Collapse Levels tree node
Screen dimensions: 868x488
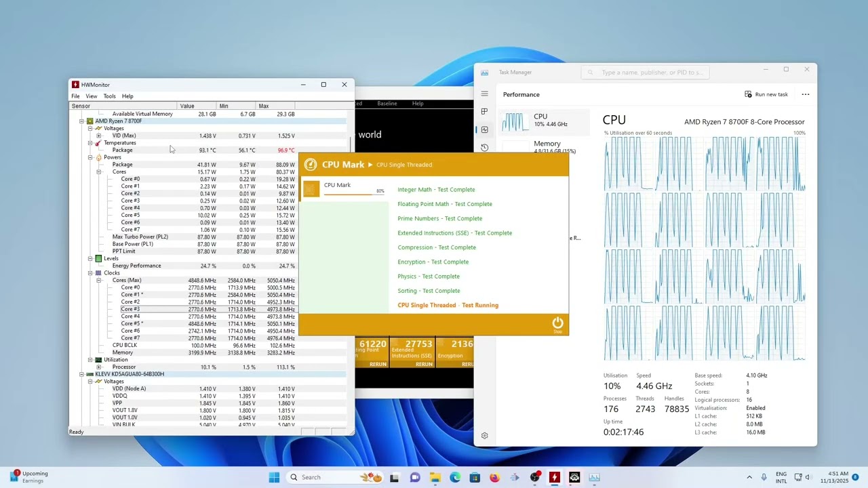90,258
